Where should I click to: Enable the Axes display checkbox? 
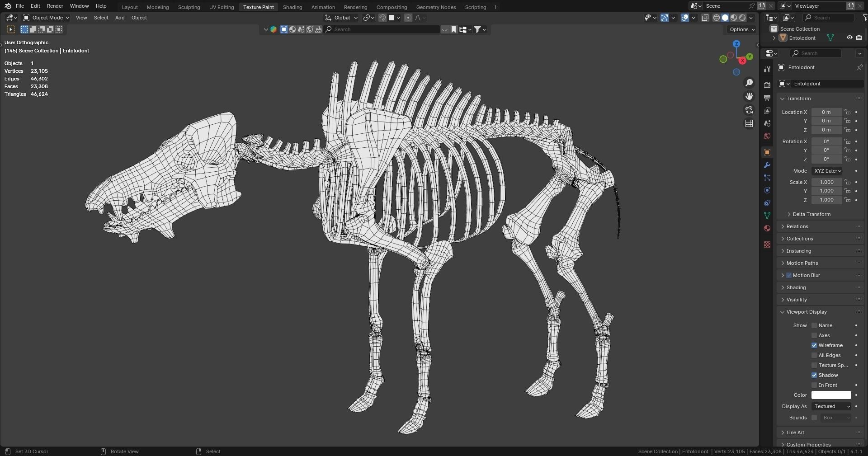(814, 335)
